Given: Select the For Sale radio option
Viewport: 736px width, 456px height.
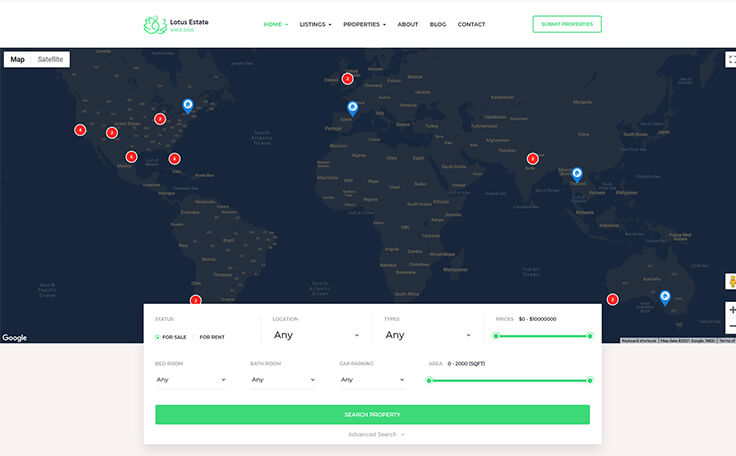Looking at the screenshot, I should pos(158,337).
